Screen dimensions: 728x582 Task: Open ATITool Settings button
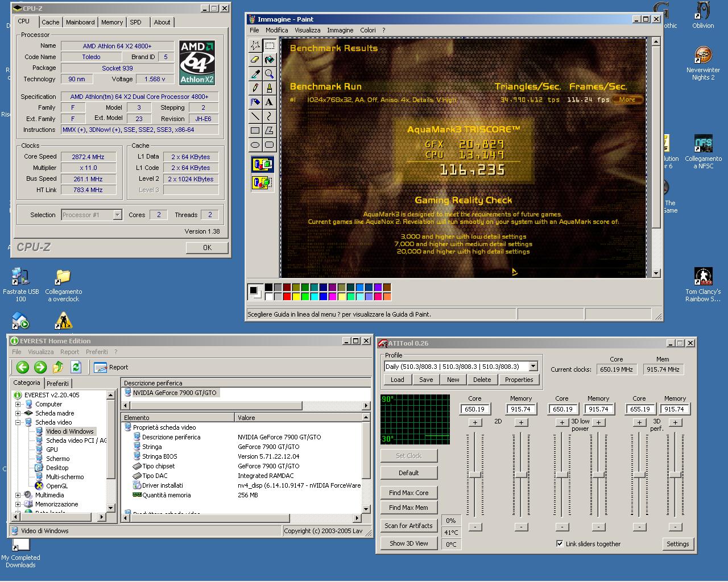tap(677, 544)
